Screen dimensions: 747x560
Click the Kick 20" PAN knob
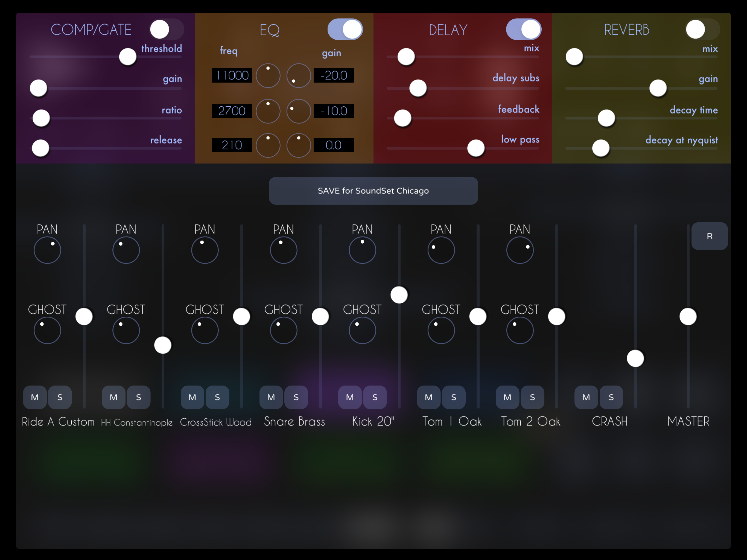pos(362,250)
